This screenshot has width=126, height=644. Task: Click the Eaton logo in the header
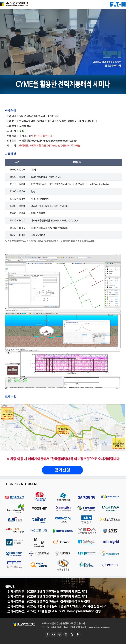point(117,4)
